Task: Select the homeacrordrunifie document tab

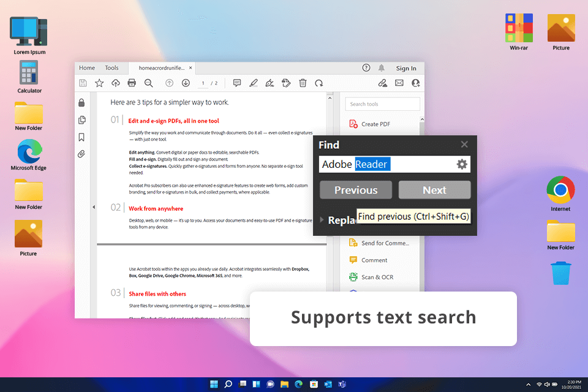Action: [x=161, y=68]
